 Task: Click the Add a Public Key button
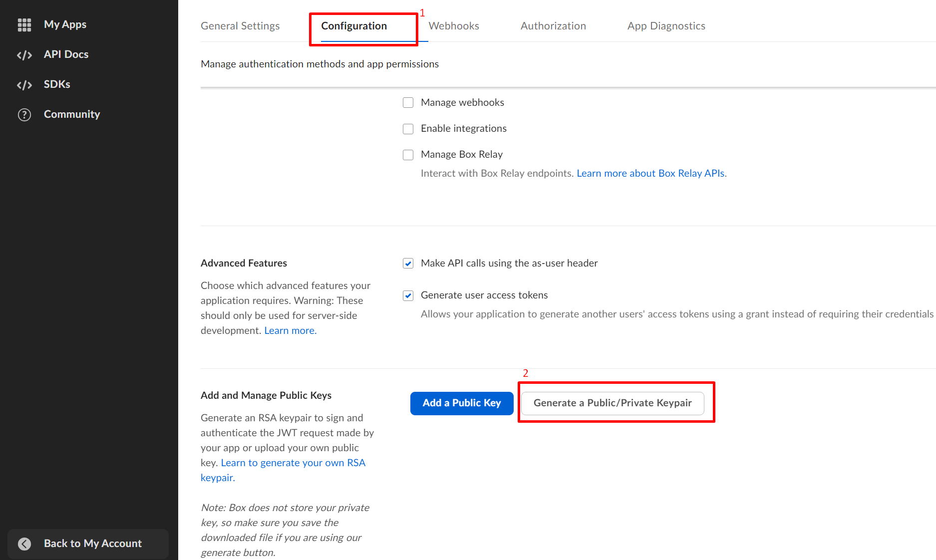[x=462, y=403]
